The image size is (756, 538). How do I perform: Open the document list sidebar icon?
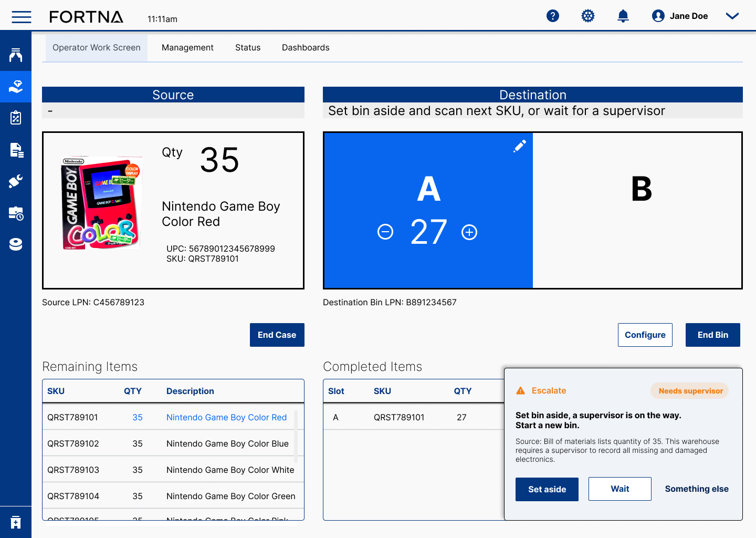[16, 150]
